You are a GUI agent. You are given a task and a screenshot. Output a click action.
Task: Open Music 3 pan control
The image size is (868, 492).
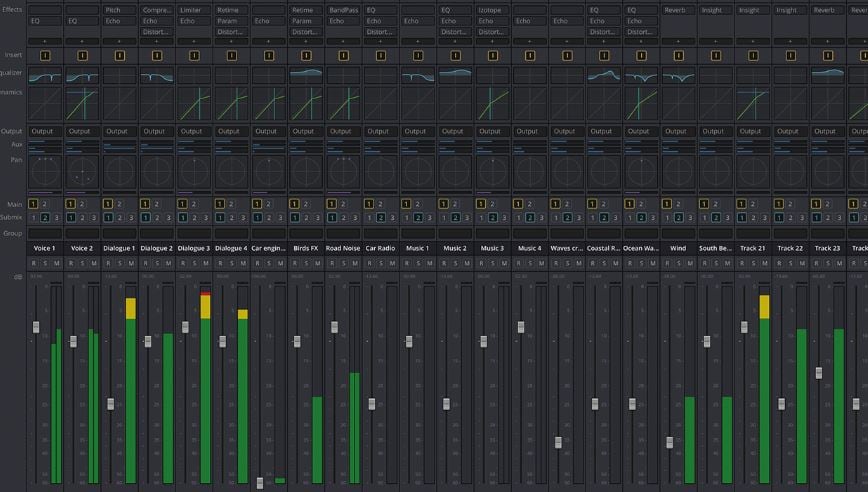click(x=492, y=172)
